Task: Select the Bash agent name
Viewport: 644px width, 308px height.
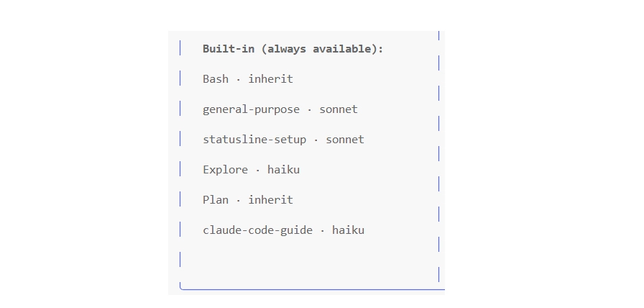Action: coord(216,78)
